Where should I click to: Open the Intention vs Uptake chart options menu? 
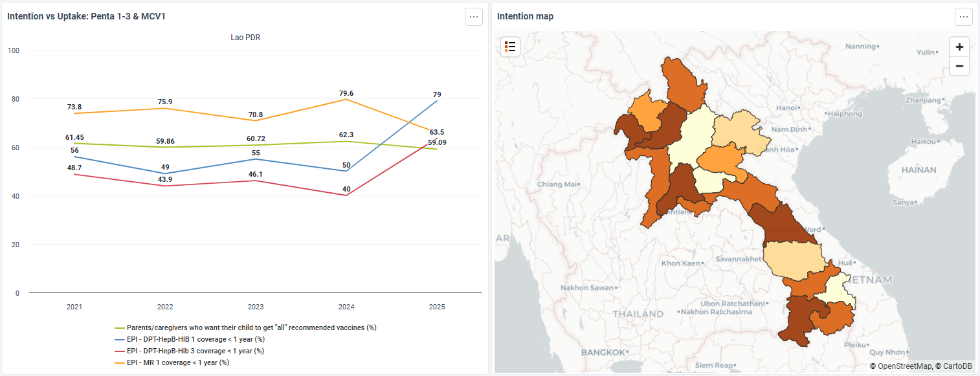(474, 17)
